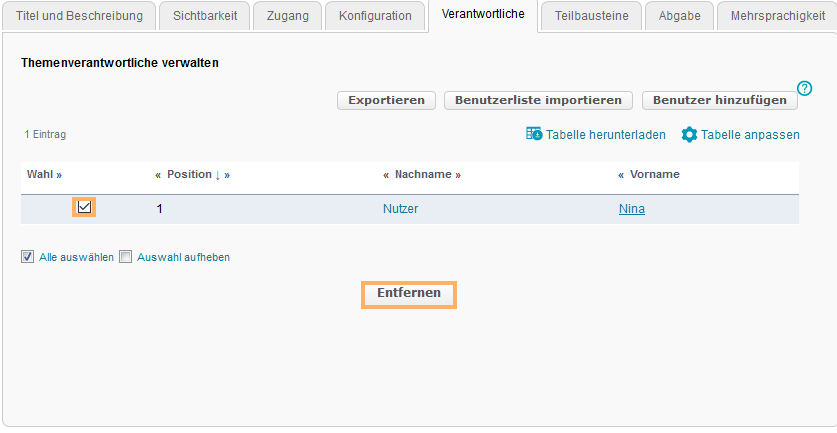Click the Tabelle herunterladen download icon
Screen dimensions: 837x433
point(534,133)
